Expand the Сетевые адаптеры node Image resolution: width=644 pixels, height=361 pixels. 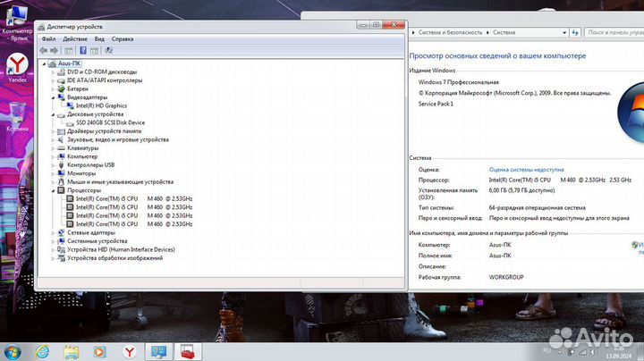pos(53,233)
